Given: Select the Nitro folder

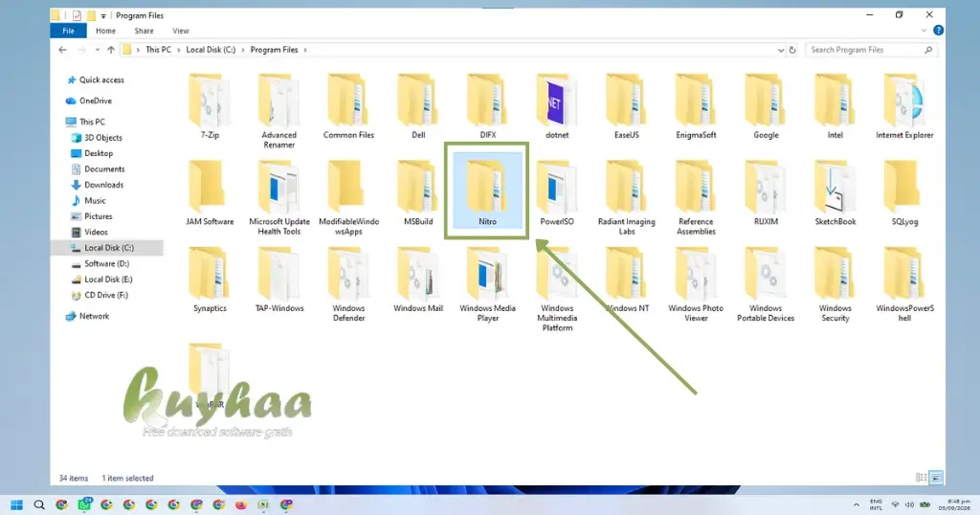Looking at the screenshot, I should [x=487, y=190].
